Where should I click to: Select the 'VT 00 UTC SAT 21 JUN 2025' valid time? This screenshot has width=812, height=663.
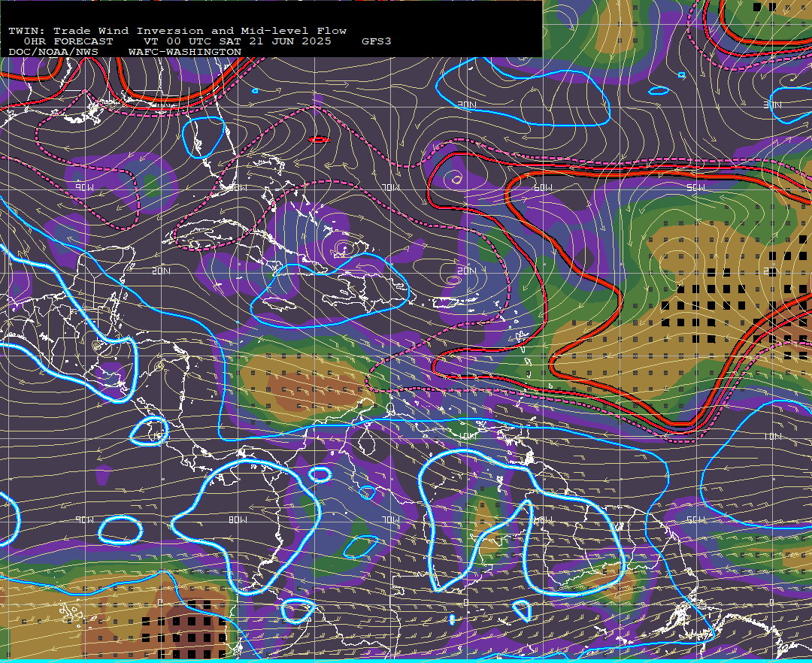coord(237,41)
